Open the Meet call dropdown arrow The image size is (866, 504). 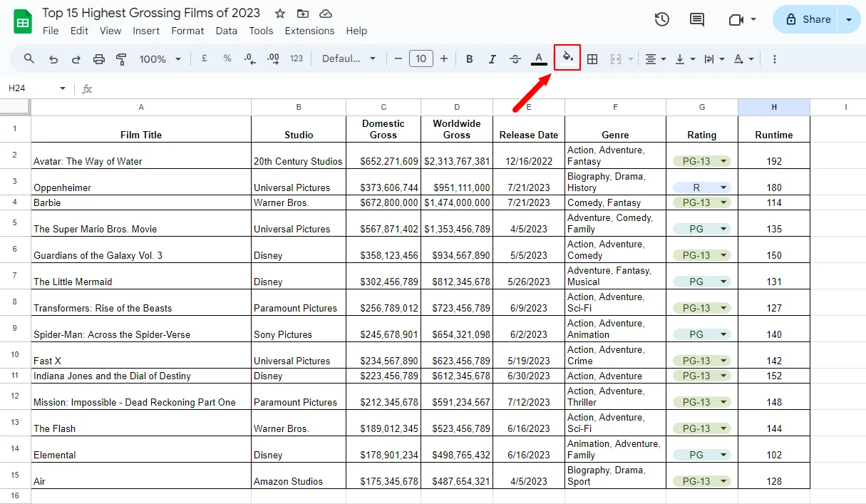753,20
